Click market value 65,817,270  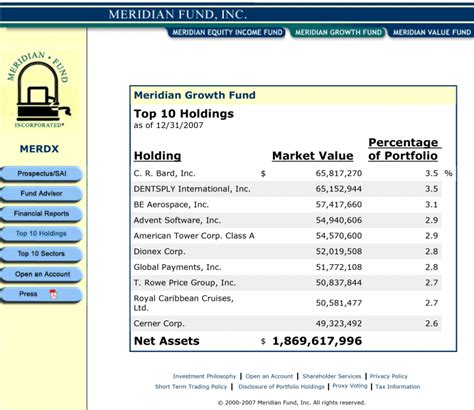[x=339, y=173]
